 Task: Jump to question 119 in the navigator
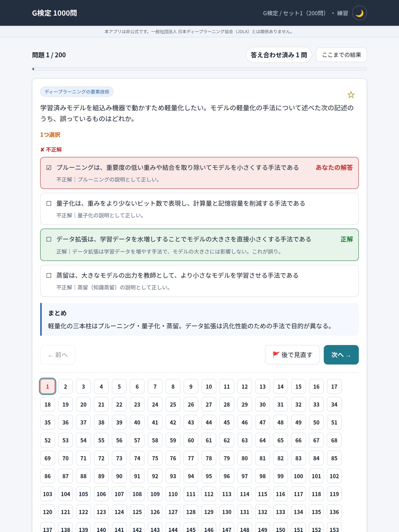(x=334, y=494)
